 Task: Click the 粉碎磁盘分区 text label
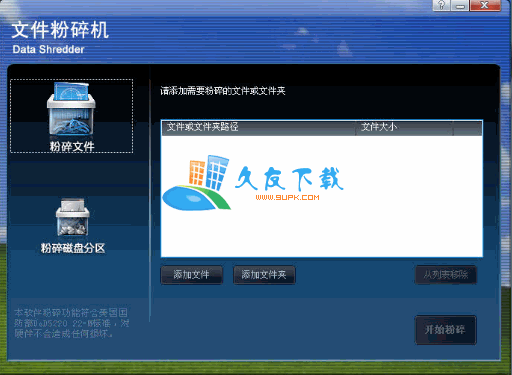click(73, 248)
